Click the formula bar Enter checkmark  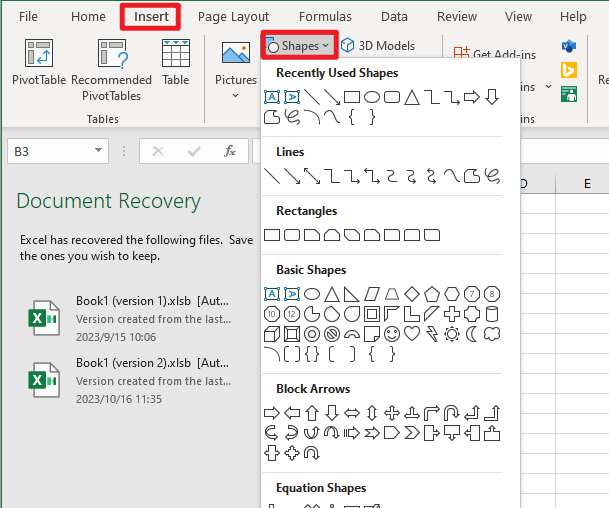point(194,151)
